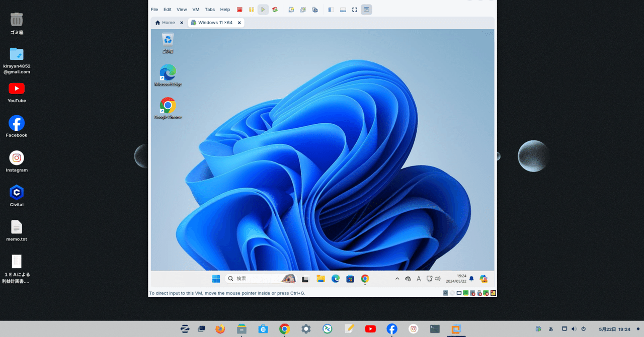This screenshot has width=644, height=337.
Task: Switch to the Home tab
Action: pos(166,22)
